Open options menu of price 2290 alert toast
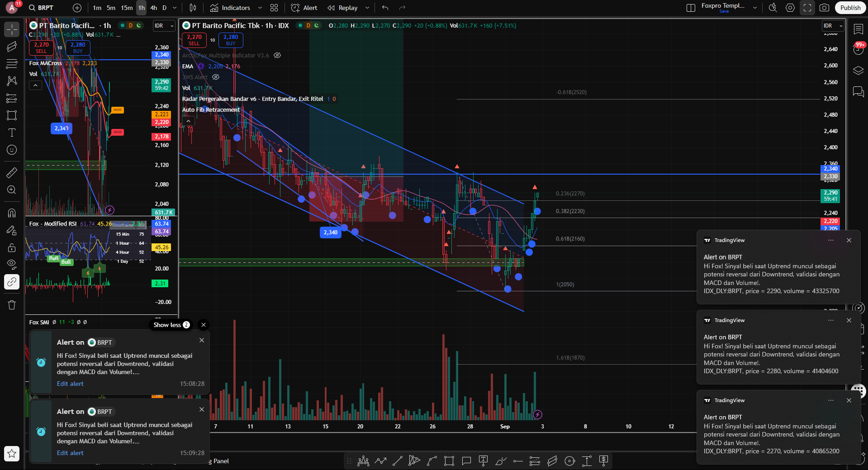This screenshot has width=868, height=470. coord(831,240)
